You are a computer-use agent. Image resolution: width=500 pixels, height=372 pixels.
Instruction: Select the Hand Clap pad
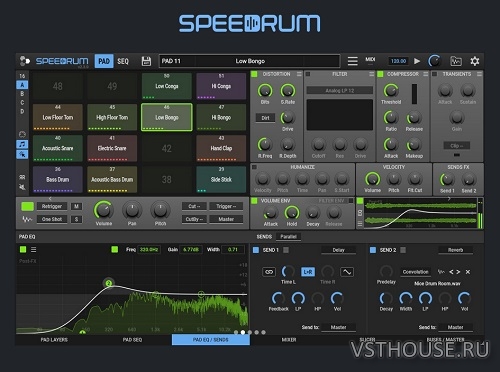tap(221, 148)
